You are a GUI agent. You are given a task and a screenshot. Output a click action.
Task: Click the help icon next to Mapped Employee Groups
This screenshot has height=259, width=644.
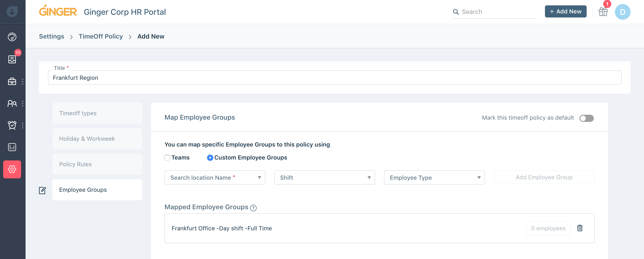[x=253, y=208]
